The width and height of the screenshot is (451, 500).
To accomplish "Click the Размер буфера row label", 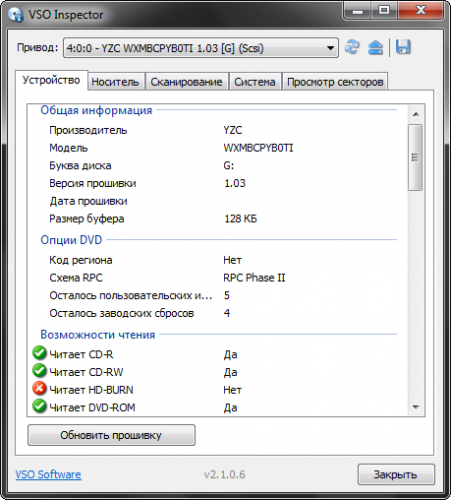I will pyautogui.click(x=87, y=219).
